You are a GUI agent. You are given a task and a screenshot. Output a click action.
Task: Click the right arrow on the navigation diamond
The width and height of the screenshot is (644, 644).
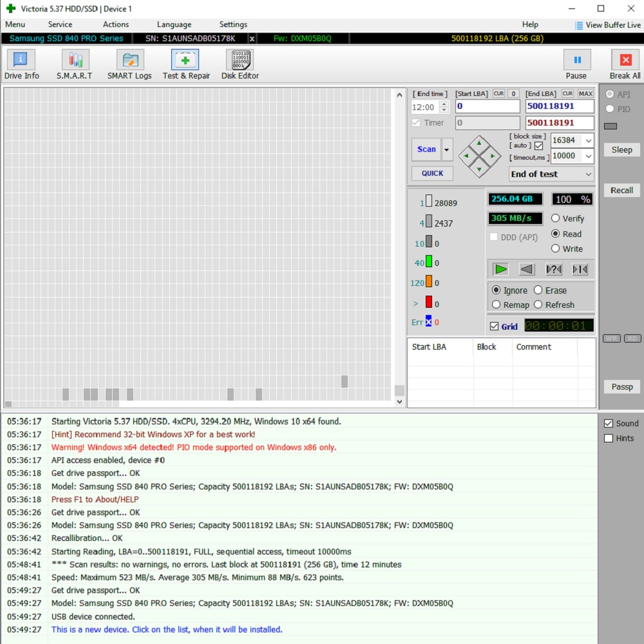coord(493,156)
